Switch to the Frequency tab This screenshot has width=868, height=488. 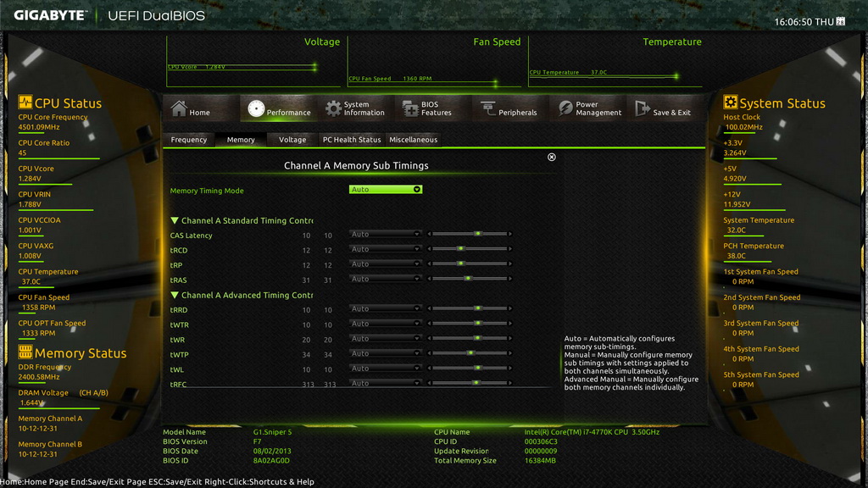[188, 140]
